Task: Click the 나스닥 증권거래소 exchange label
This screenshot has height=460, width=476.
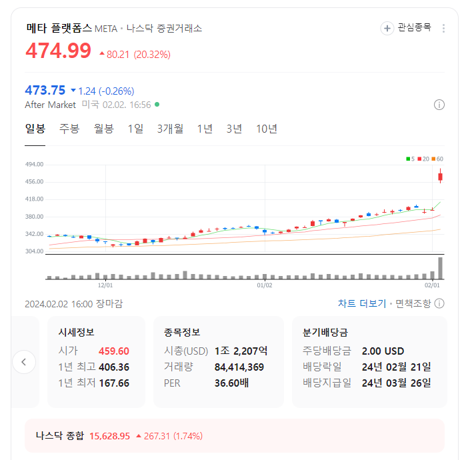Action: click(164, 28)
